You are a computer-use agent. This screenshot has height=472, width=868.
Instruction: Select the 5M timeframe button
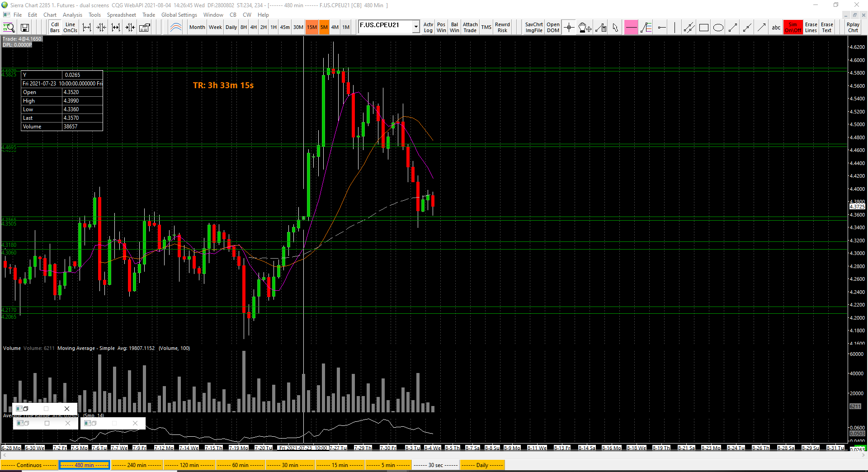(x=324, y=28)
